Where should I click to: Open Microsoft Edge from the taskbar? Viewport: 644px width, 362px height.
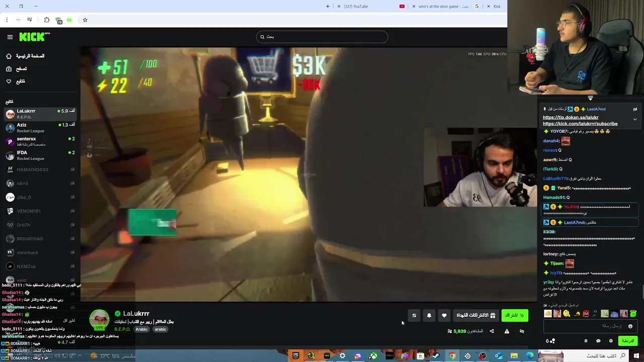pyautogui.click(x=530, y=356)
